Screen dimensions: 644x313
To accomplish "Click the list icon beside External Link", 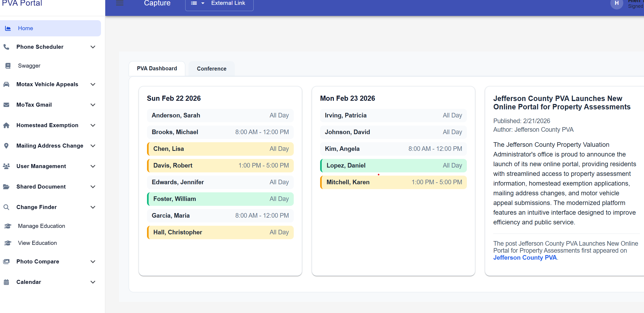I will click(x=194, y=3).
